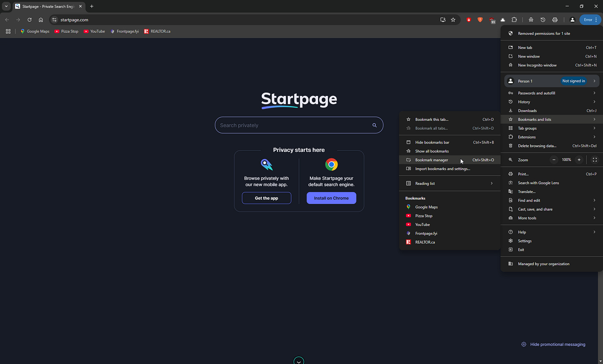Toggle Hide bookmarks bar option
The image size is (603, 364).
click(x=450, y=142)
